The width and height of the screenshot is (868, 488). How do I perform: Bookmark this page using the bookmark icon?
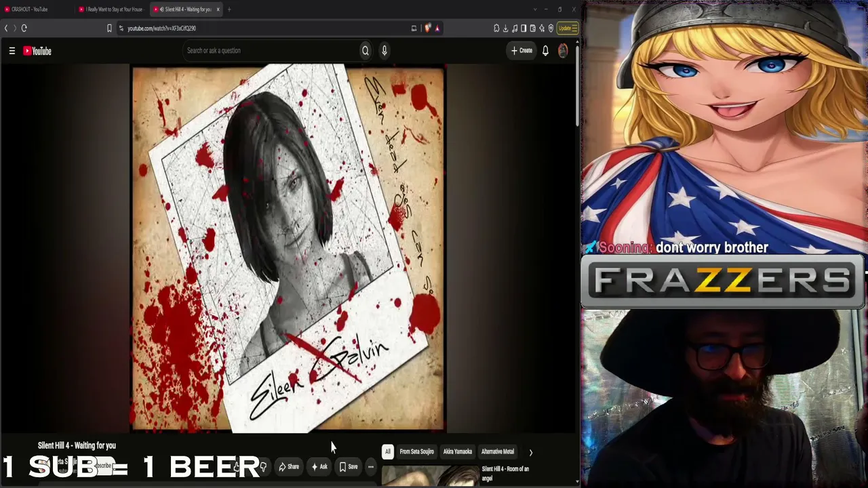pyautogui.click(x=109, y=28)
